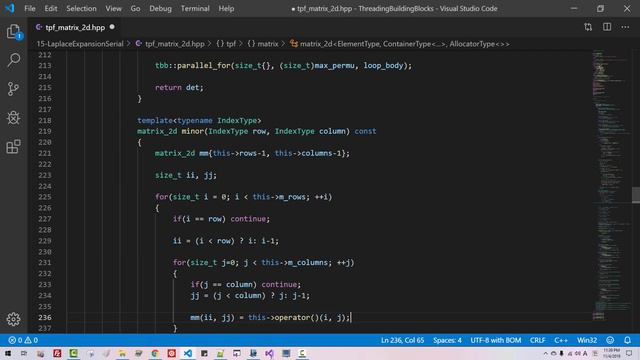Screen dimensions: 640x360
Task: Open the editor More Actions ellipsis
Action: point(625,27)
